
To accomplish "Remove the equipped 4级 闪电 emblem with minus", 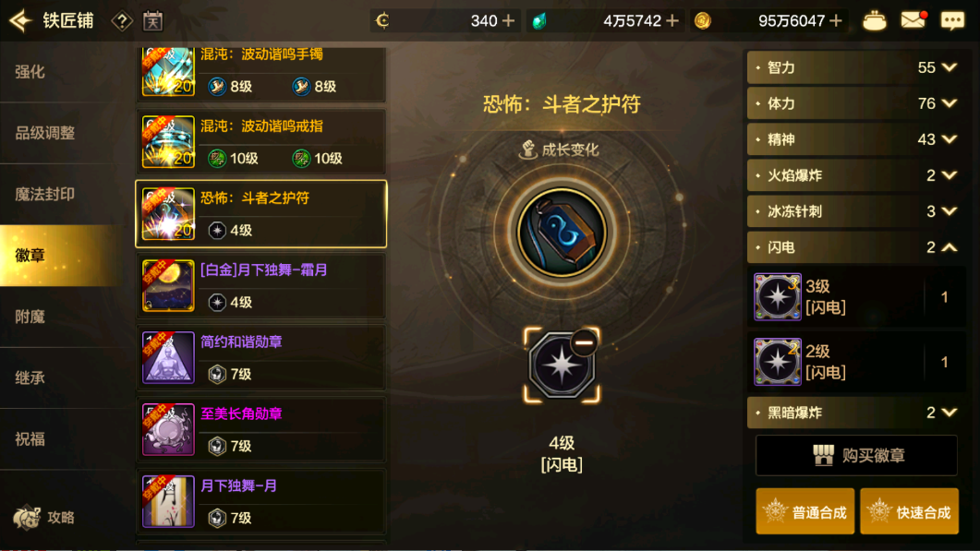I will click(x=585, y=343).
